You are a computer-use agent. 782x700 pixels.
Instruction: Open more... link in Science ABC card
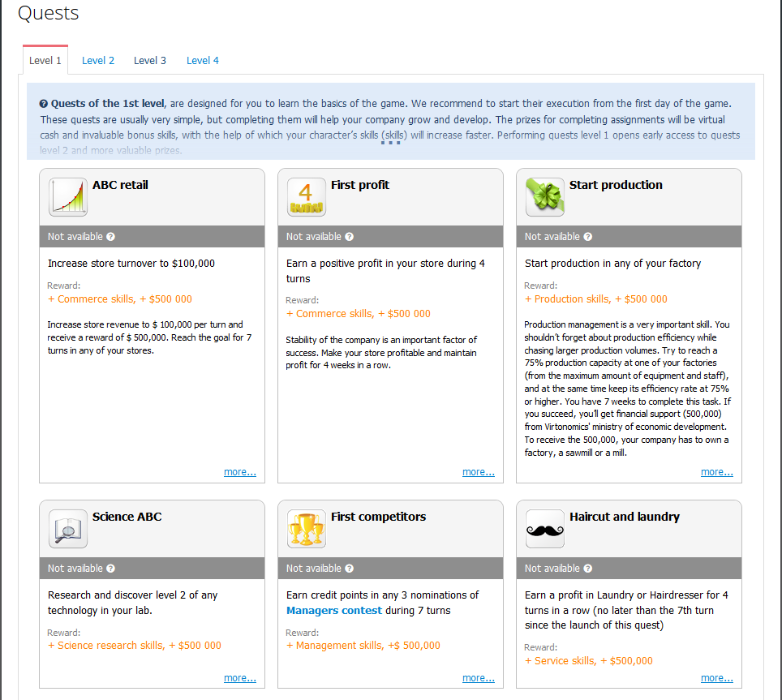pyautogui.click(x=240, y=677)
